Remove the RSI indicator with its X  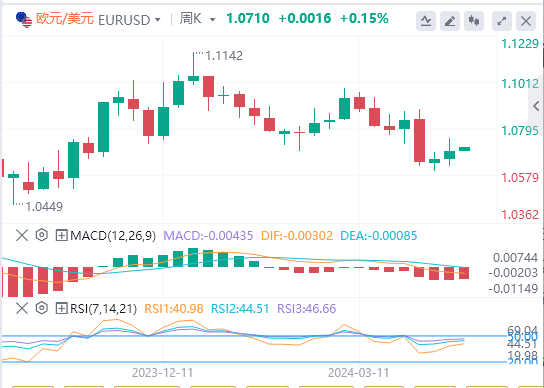[22, 308]
